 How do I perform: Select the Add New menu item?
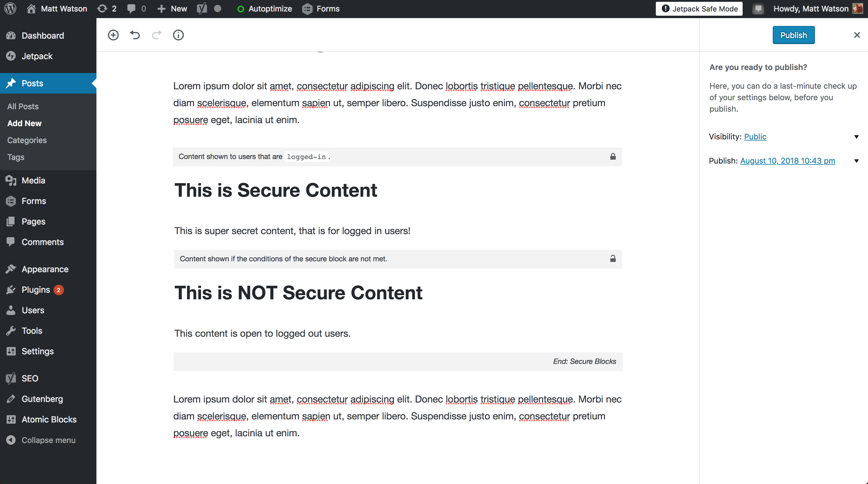click(x=24, y=123)
